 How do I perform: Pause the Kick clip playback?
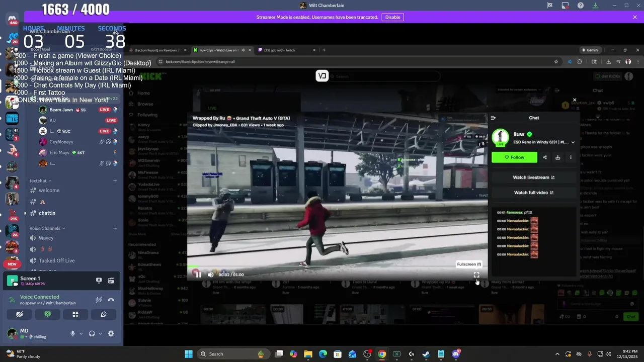pos(198,275)
